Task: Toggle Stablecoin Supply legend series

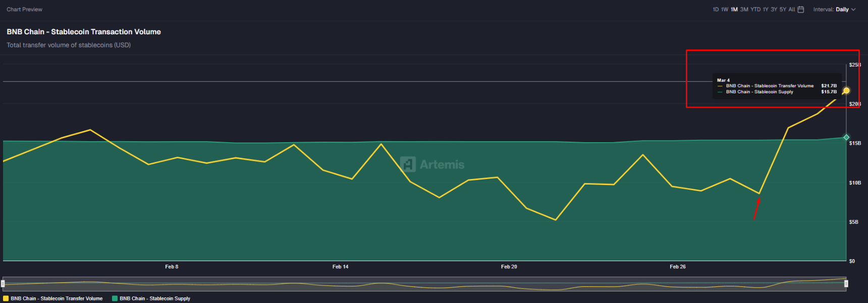Action: coord(154,298)
